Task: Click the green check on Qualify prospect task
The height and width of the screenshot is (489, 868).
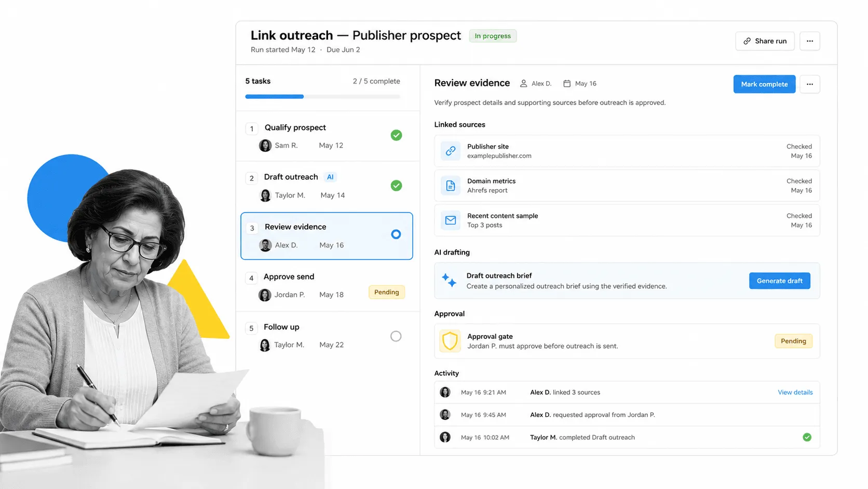Action: [x=396, y=135]
